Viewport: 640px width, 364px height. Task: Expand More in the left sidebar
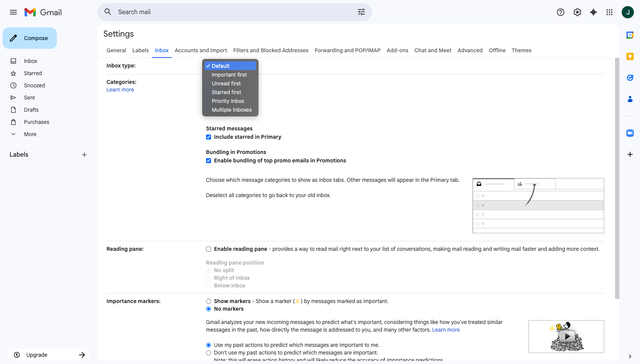(x=30, y=134)
